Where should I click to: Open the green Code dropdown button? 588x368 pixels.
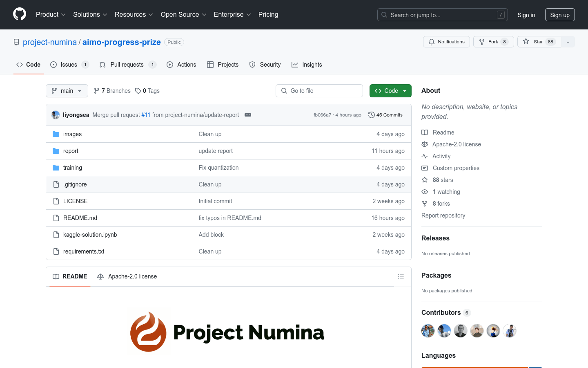click(390, 91)
